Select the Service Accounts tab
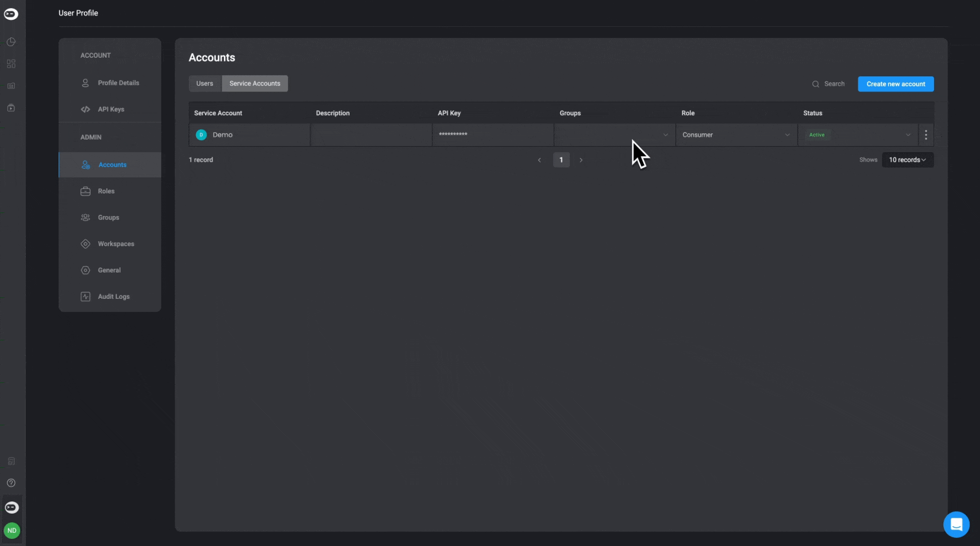This screenshot has height=546, width=980. coord(255,83)
